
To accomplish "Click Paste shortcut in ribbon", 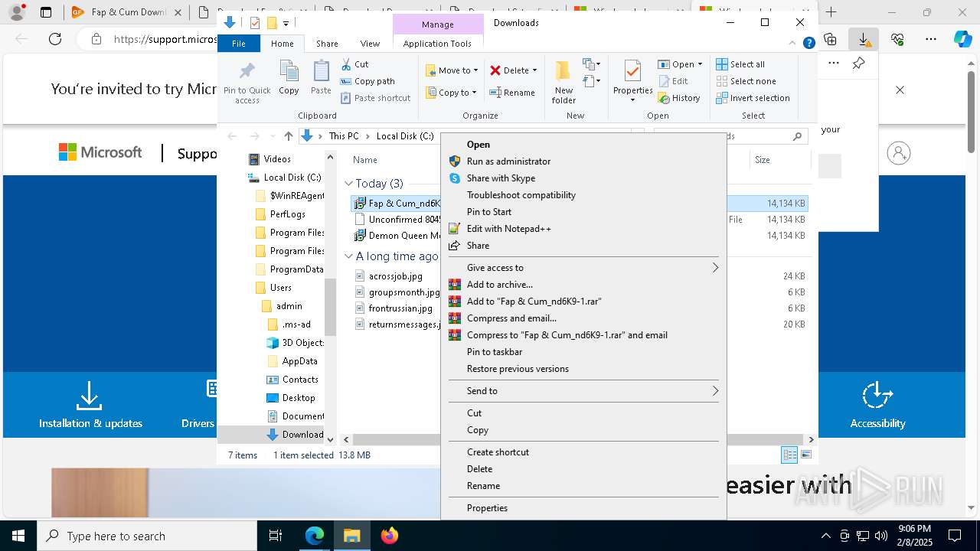I will (375, 98).
